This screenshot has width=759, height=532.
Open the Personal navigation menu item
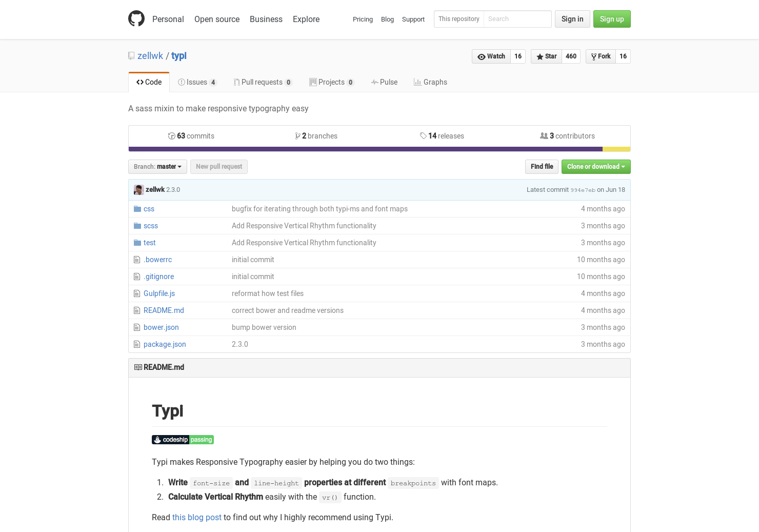click(x=168, y=19)
